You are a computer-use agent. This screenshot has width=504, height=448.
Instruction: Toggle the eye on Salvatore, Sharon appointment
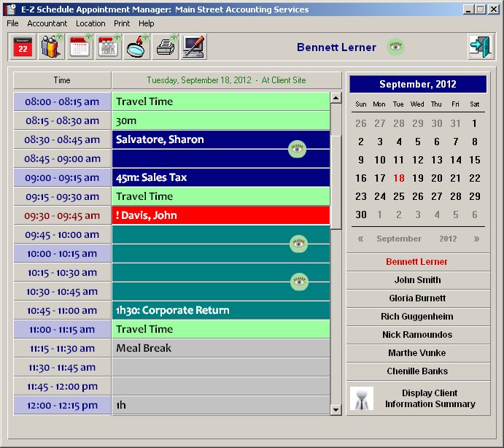[298, 149]
